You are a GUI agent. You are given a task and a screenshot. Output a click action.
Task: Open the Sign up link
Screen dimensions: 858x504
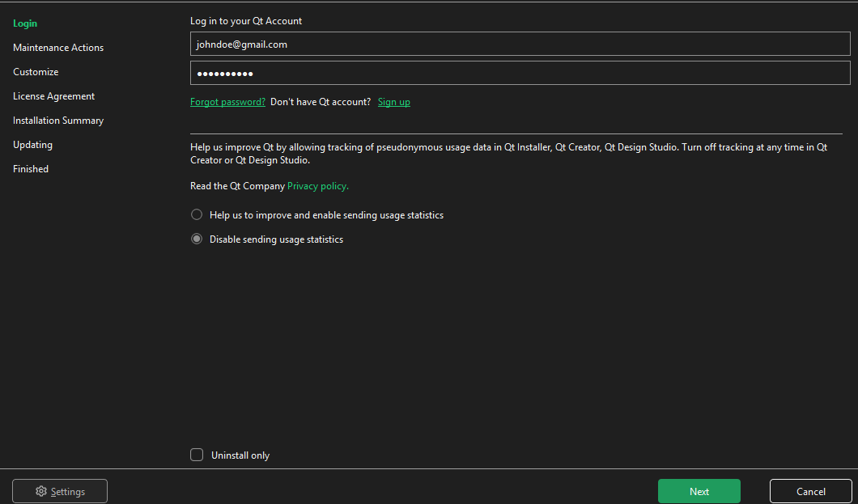(x=394, y=102)
